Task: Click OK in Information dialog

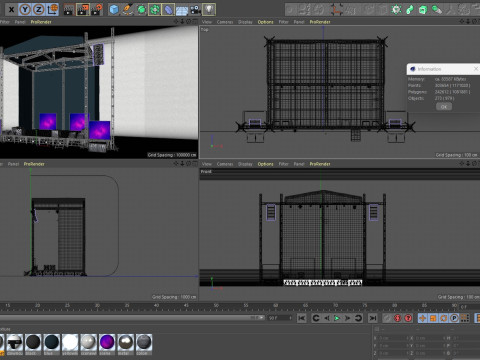Action: click(x=444, y=107)
